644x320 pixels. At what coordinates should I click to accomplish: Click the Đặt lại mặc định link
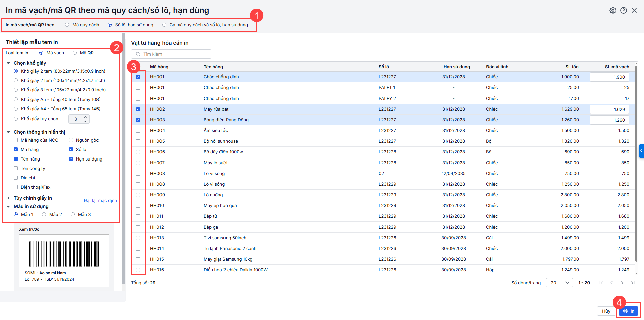(100, 200)
